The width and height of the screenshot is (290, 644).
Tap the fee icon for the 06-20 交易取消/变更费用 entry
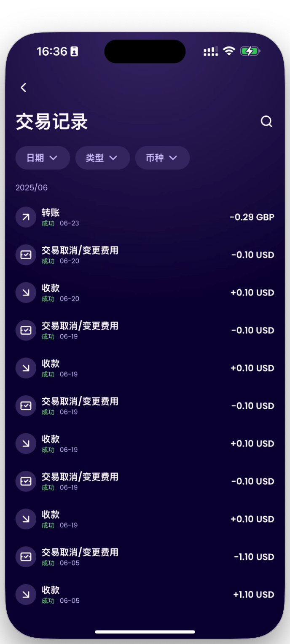coord(26,255)
